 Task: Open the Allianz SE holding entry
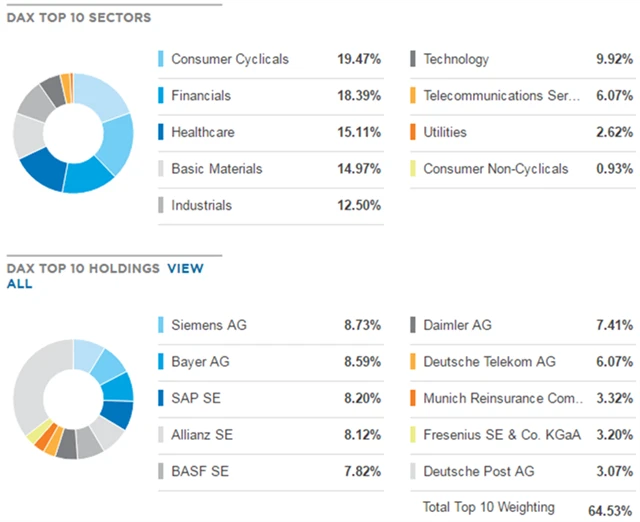[x=203, y=435]
